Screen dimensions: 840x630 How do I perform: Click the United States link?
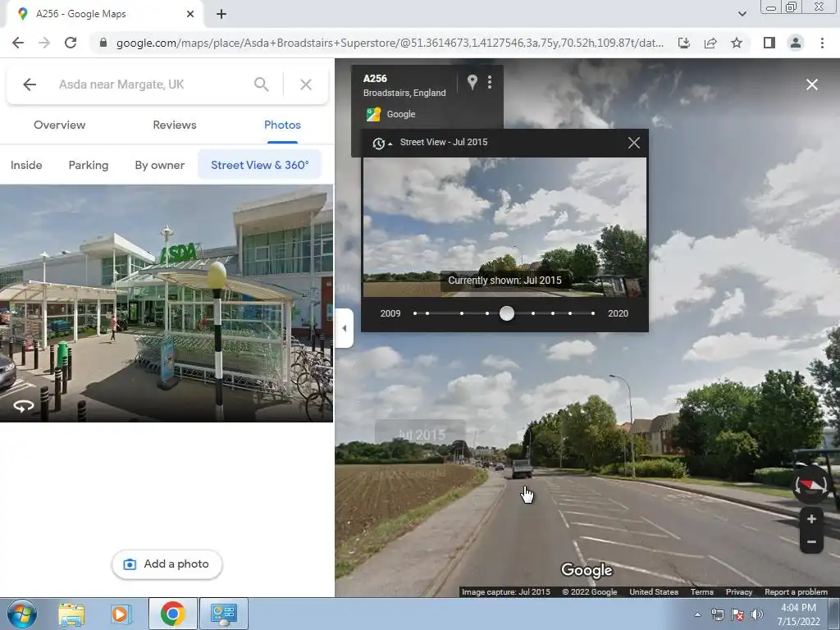pos(654,592)
